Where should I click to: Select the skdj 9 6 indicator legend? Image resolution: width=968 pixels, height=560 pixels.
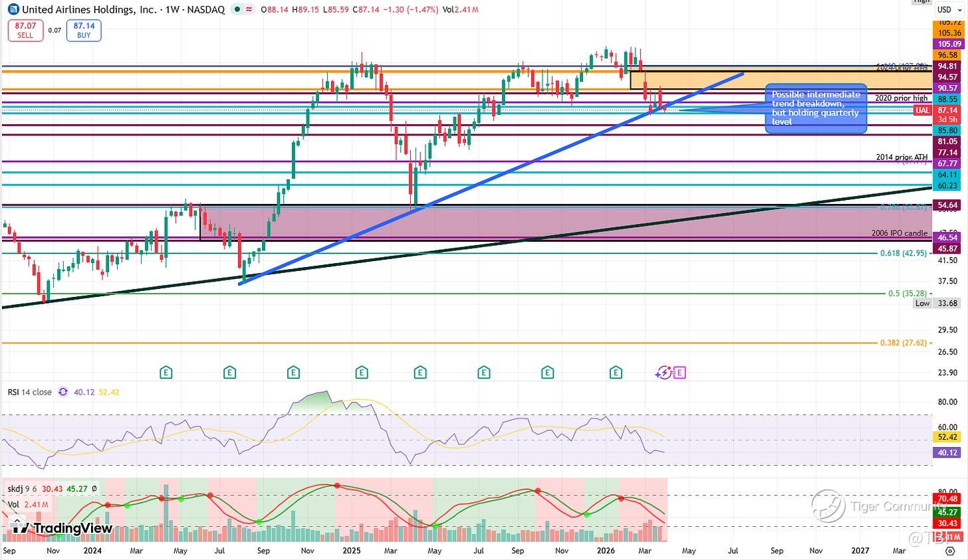(22, 489)
